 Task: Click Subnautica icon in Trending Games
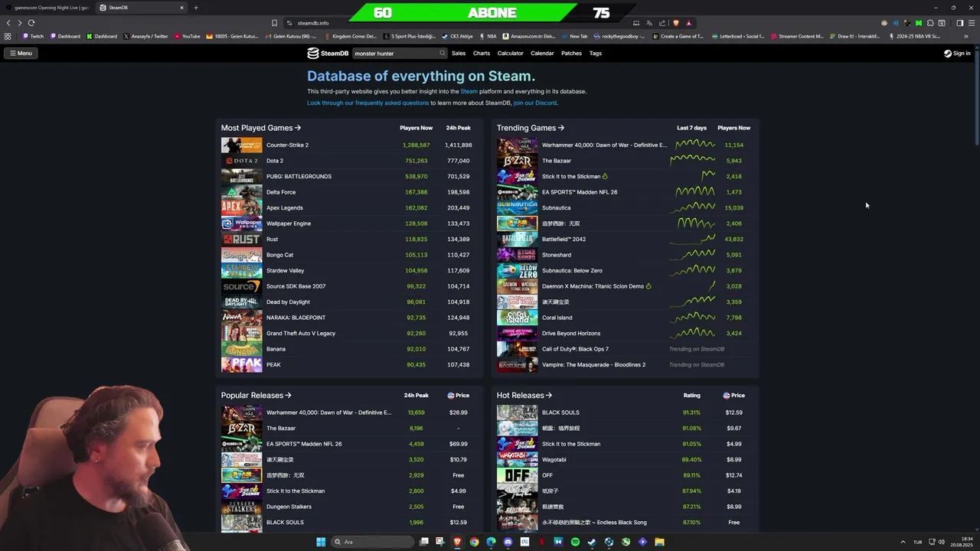[x=517, y=207]
